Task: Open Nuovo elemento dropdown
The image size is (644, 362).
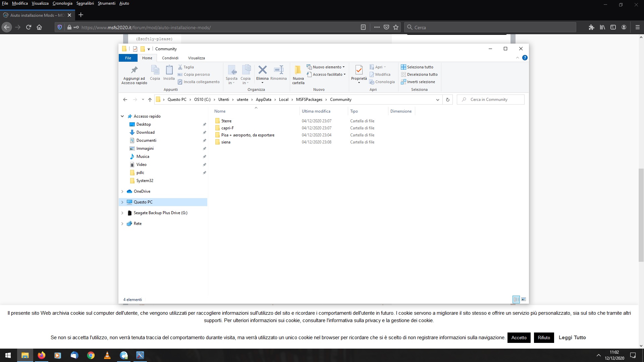Action: [x=326, y=67]
